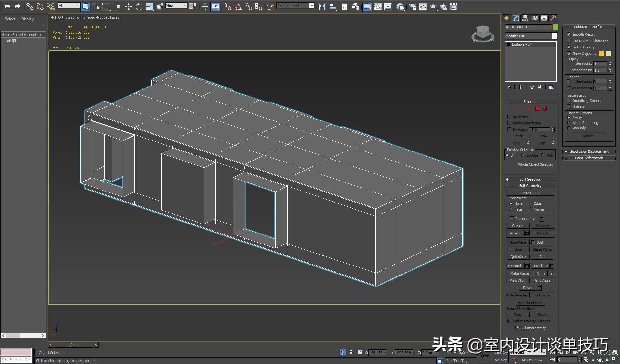Image resolution: width=620 pixels, height=364 pixels.
Task: Toggle the Ignore Backfacing checkbox
Action: point(510,123)
